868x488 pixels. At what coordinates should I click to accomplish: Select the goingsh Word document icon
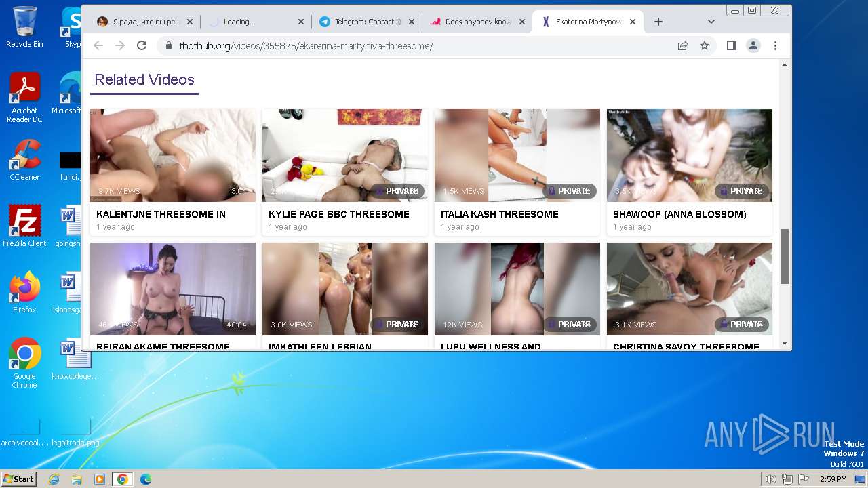click(x=68, y=226)
